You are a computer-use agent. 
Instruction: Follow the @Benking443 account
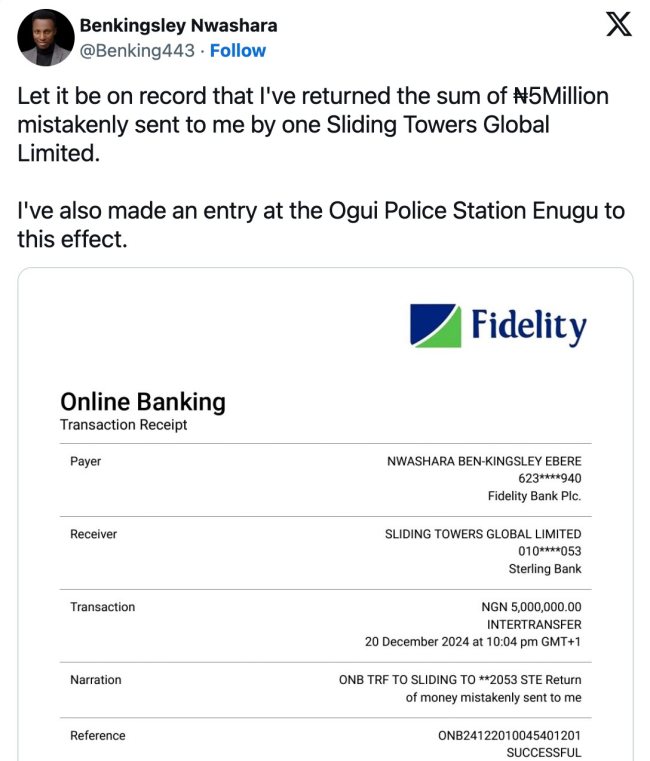click(x=238, y=50)
